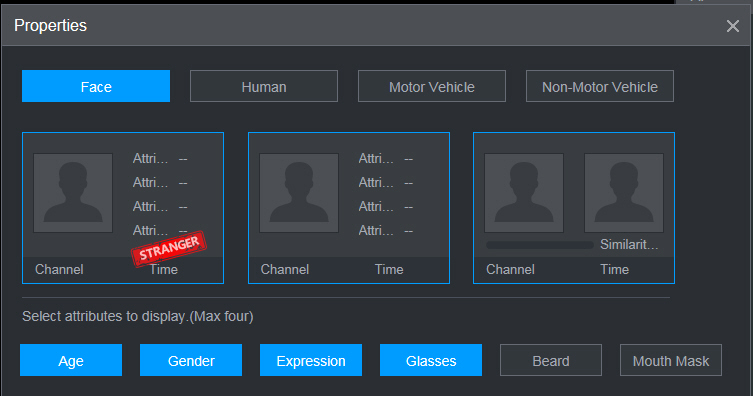Toggle the Gender attribute off
753x396 pixels.
tap(191, 360)
